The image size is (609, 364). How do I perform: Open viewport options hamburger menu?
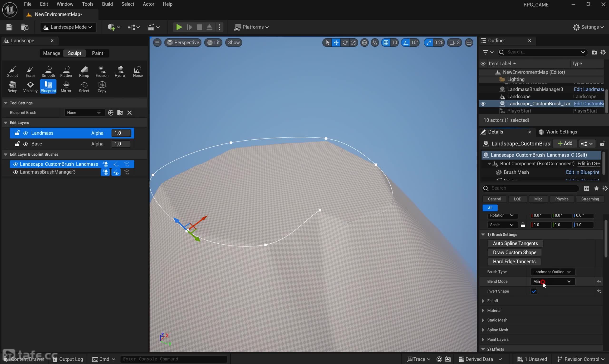157,43
